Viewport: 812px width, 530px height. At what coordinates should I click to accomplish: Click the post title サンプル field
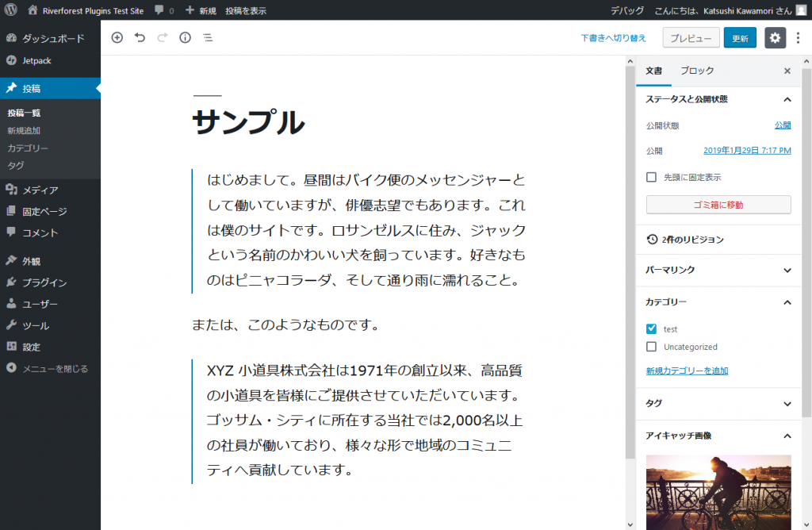click(248, 123)
